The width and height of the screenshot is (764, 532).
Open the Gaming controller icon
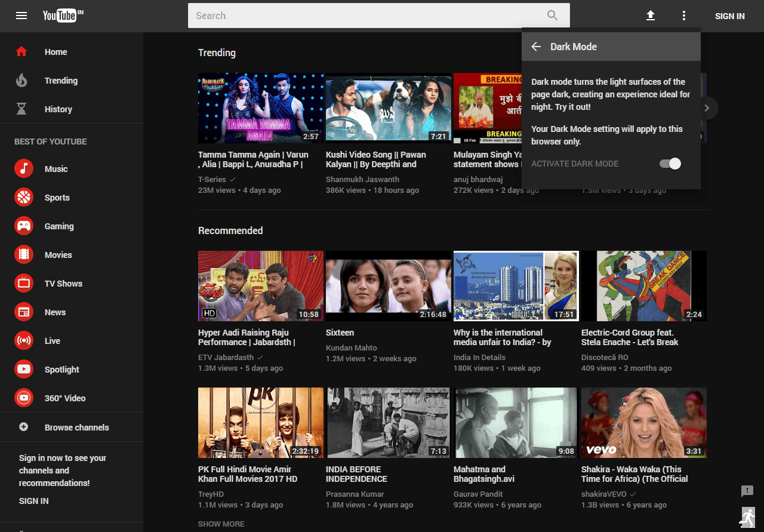tap(24, 226)
